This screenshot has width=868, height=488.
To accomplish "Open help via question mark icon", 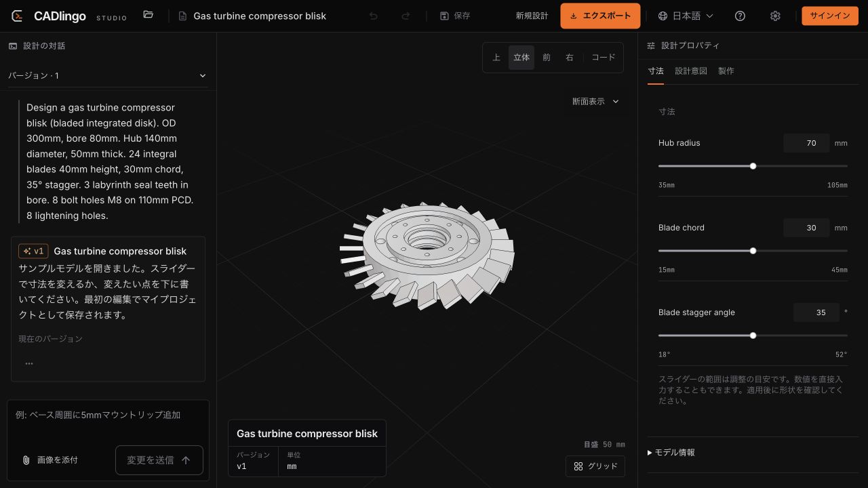I will pyautogui.click(x=740, y=16).
